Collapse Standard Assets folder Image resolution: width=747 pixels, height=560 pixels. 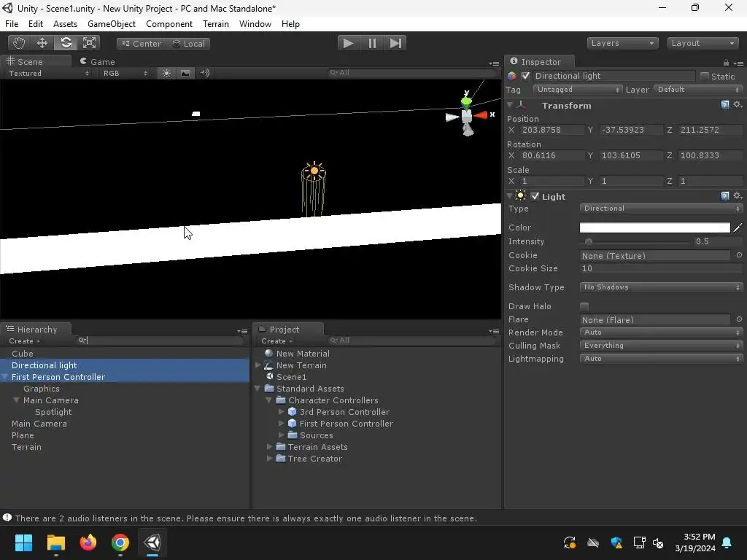[258, 389]
